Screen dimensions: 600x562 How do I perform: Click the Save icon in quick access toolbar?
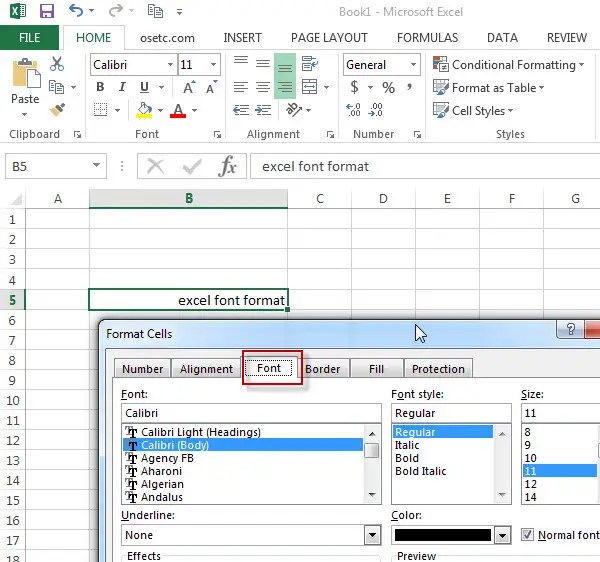47,11
